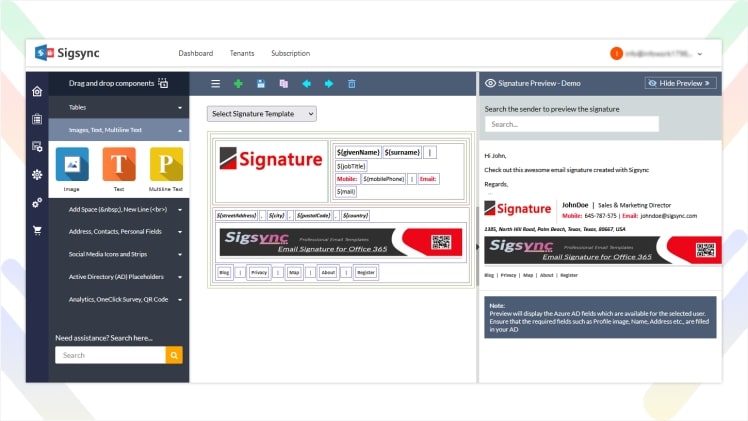The height and width of the screenshot is (421, 748).
Task: Click the Register link in signature preview
Action: [x=569, y=275]
